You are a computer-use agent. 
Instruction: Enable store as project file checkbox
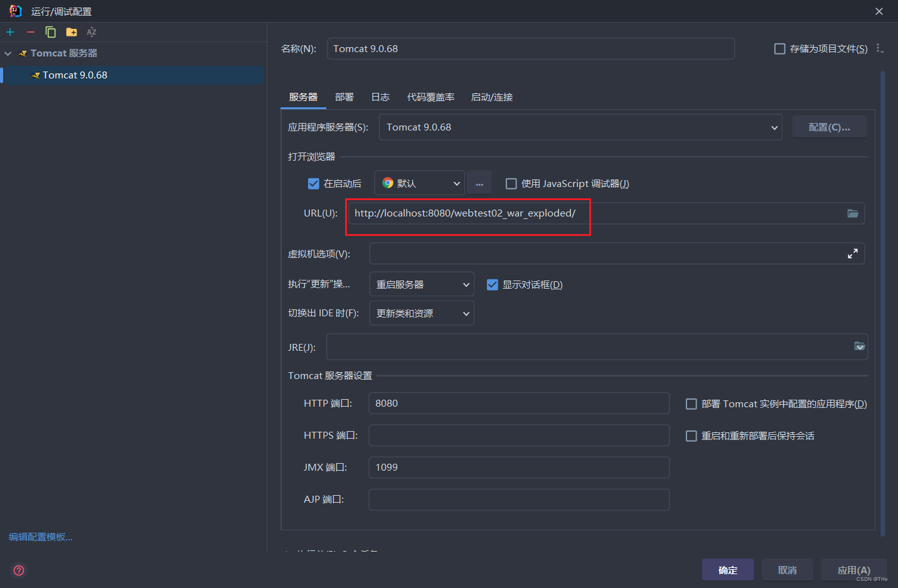pyautogui.click(x=780, y=49)
